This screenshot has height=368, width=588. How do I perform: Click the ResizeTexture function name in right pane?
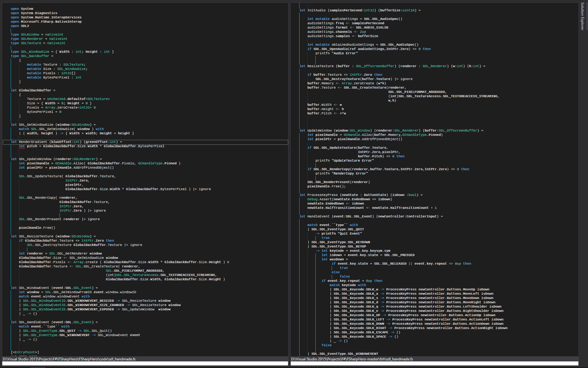[x=320, y=66]
